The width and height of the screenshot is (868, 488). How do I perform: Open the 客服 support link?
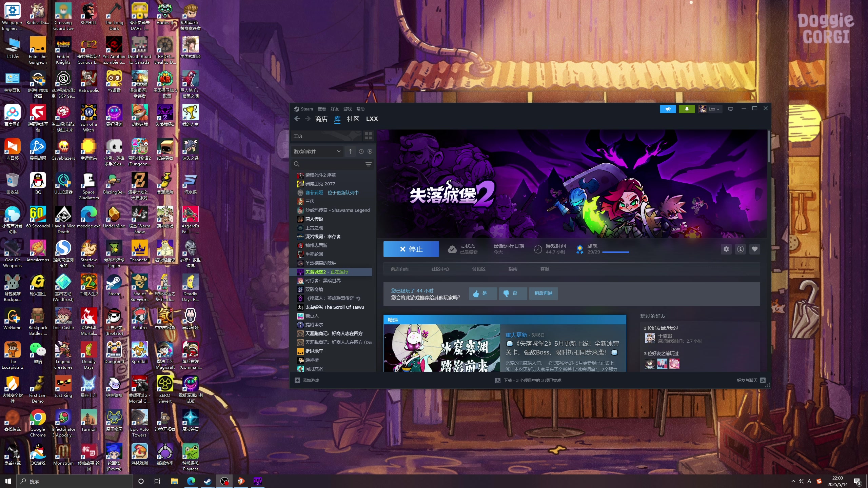545,269
